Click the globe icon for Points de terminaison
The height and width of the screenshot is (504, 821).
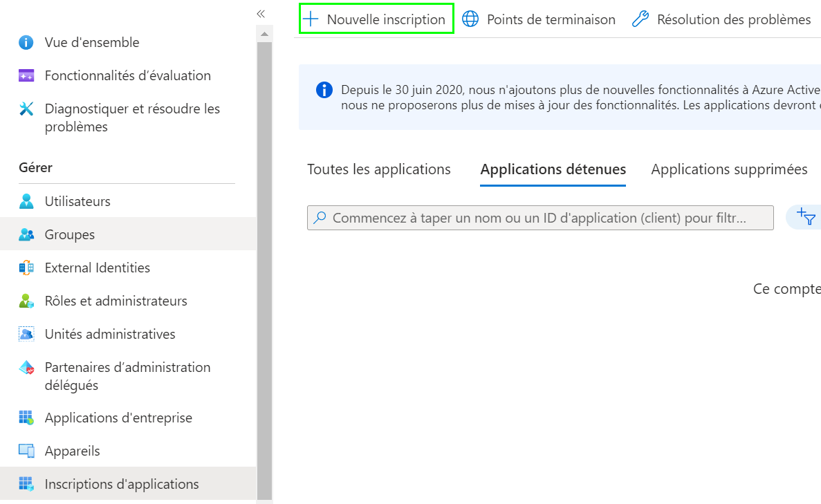pos(471,19)
